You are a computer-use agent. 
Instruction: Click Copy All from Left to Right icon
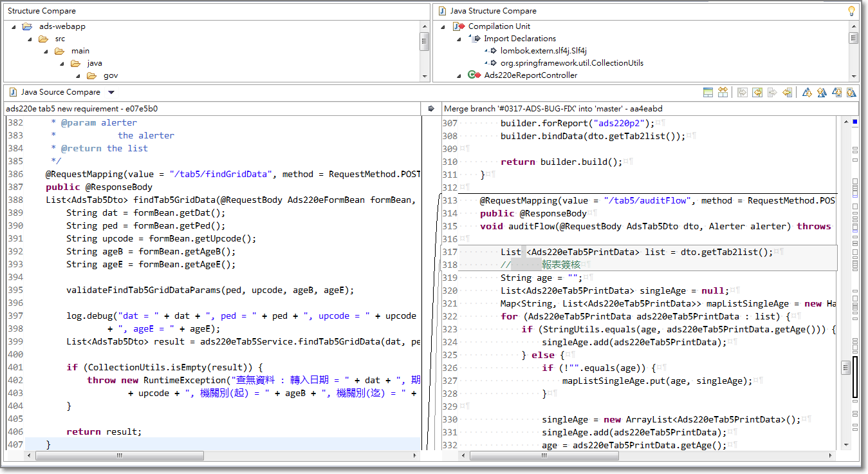[x=742, y=92]
